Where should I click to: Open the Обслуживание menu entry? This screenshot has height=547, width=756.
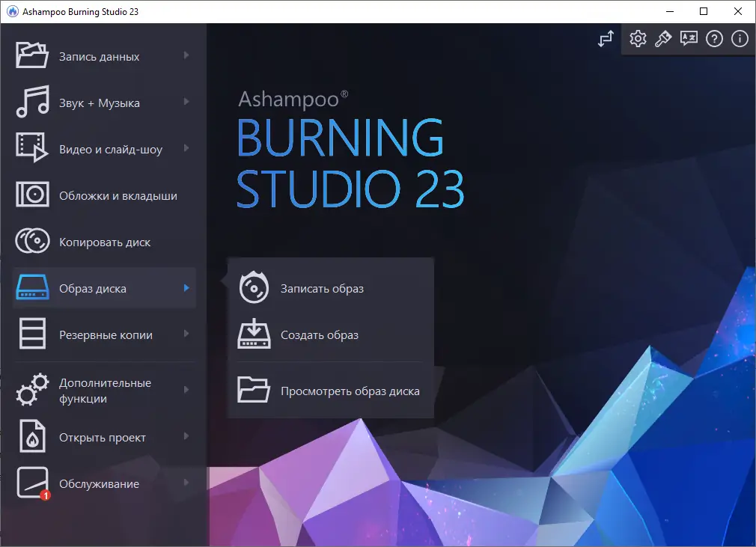tap(100, 483)
